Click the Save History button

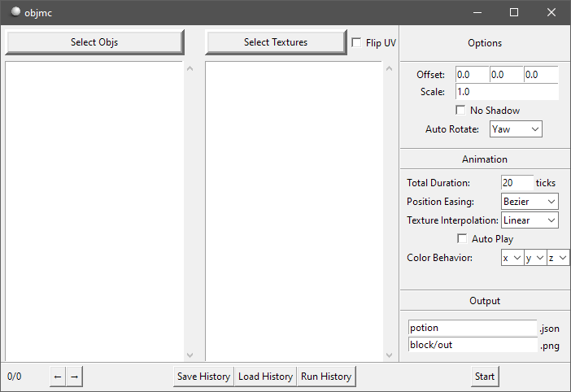click(203, 377)
